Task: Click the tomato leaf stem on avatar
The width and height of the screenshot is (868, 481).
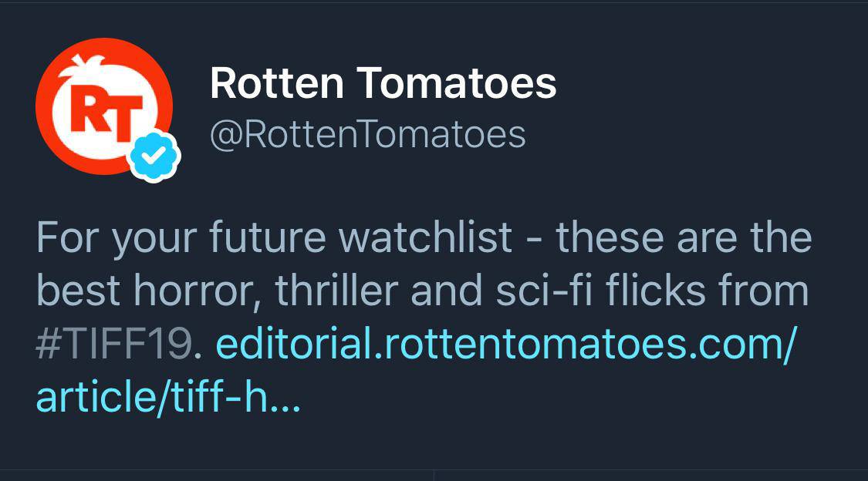Action: pos(82,64)
